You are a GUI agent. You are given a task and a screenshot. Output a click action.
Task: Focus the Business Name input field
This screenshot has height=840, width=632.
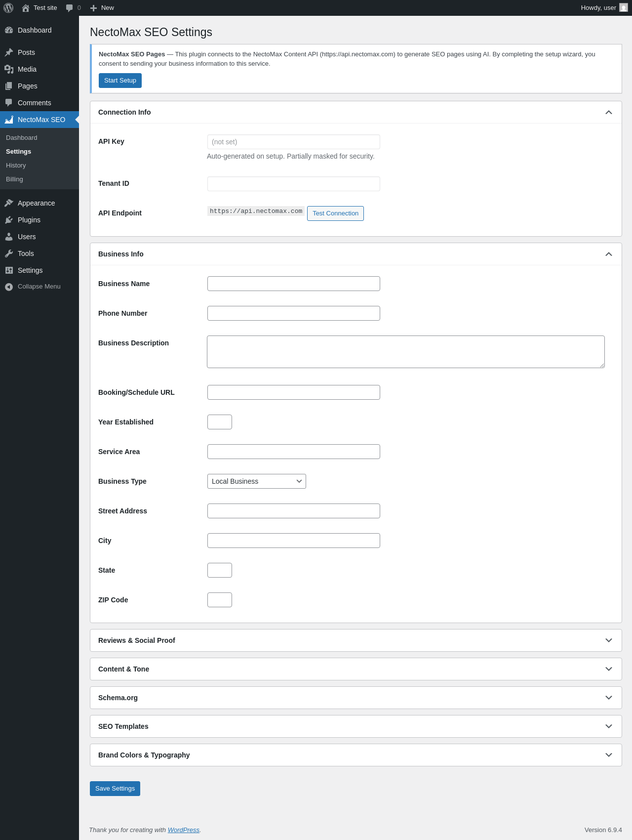(293, 284)
